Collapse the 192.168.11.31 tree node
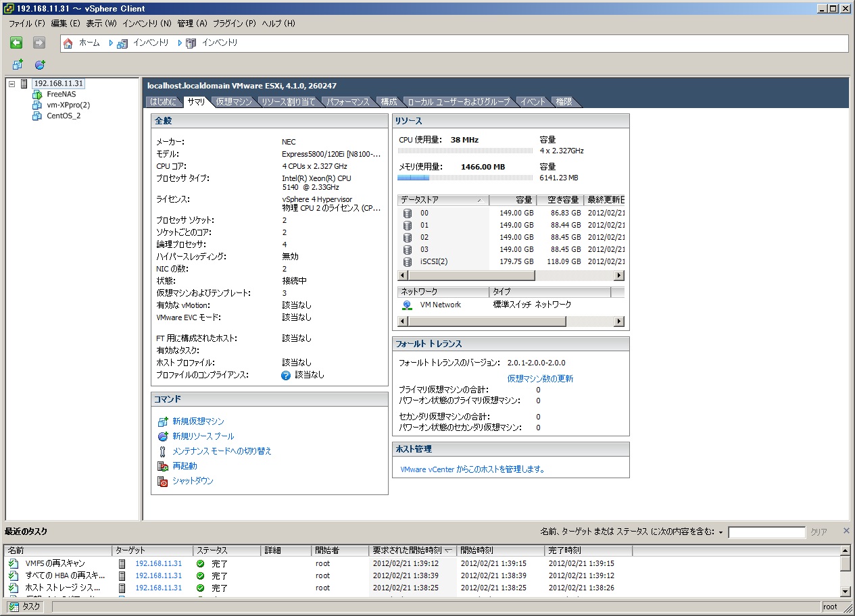855x616 pixels. [x=11, y=84]
